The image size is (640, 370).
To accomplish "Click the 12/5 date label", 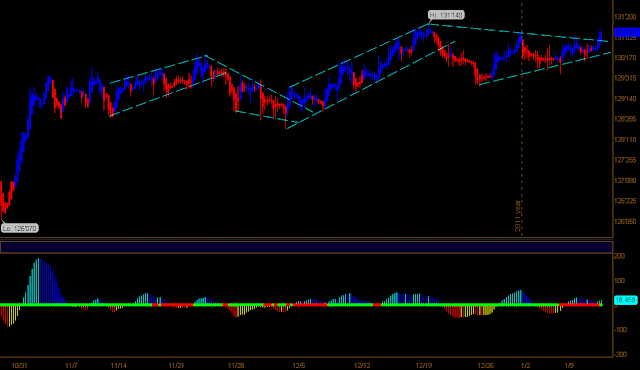I will [x=299, y=366].
